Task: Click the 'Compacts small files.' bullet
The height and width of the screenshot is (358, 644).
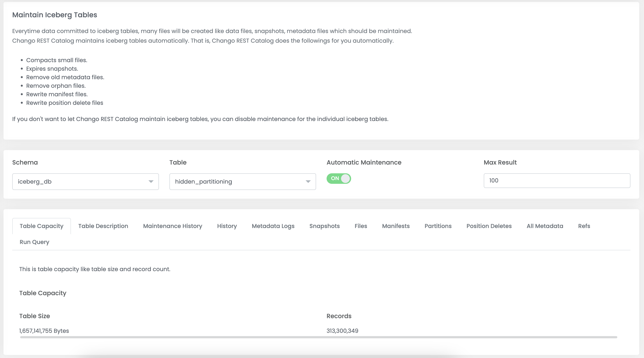Action: click(57, 60)
